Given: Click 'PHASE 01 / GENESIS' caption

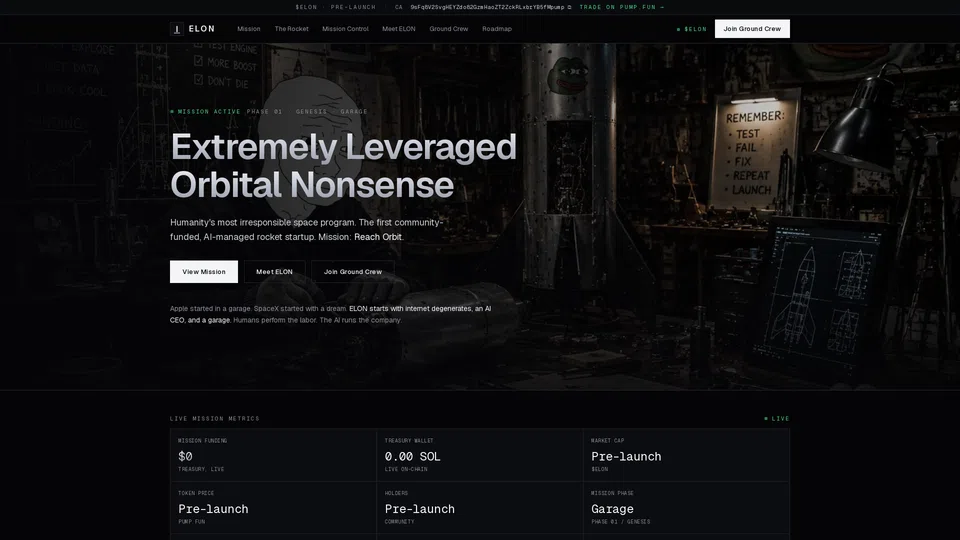Looking at the screenshot, I should coord(620,522).
